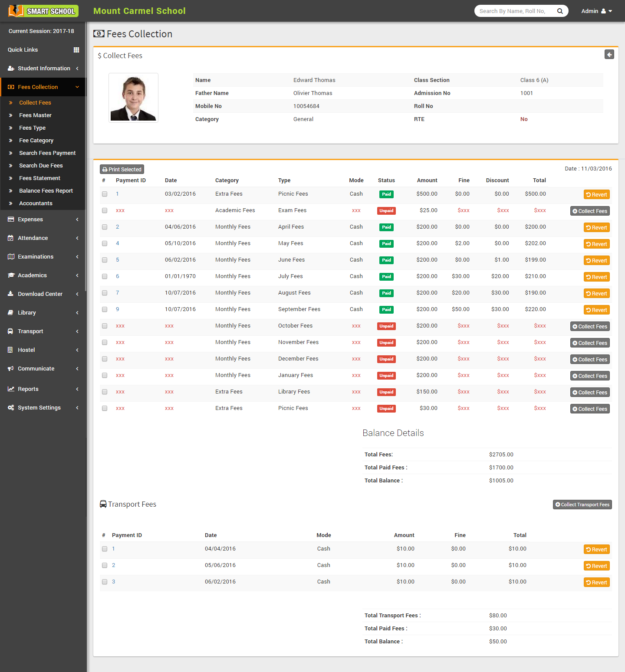The height and width of the screenshot is (672, 625).
Task: Open the Admin user dropdown
Action: click(596, 11)
